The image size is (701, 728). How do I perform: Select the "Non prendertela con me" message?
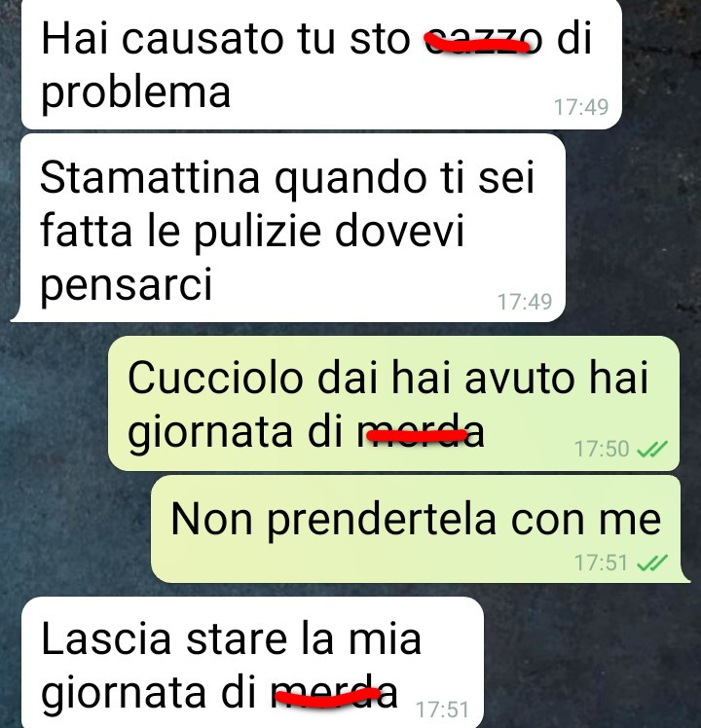pyautogui.click(x=421, y=529)
